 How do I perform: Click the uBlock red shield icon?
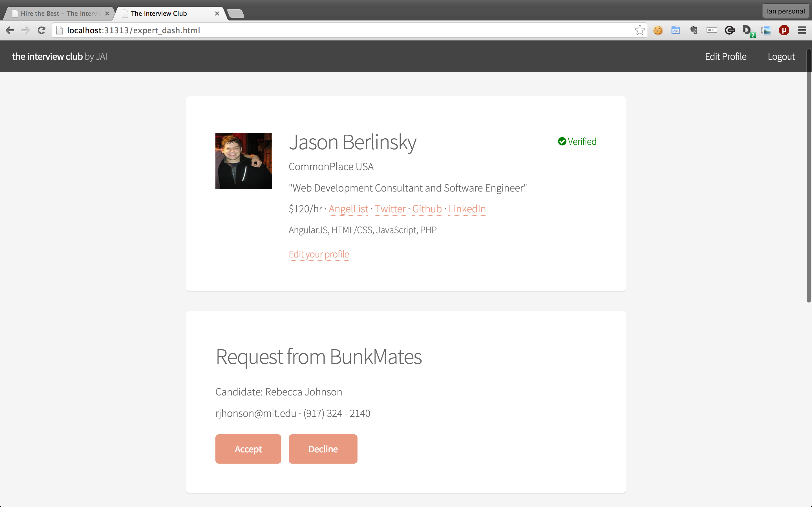pos(784,30)
